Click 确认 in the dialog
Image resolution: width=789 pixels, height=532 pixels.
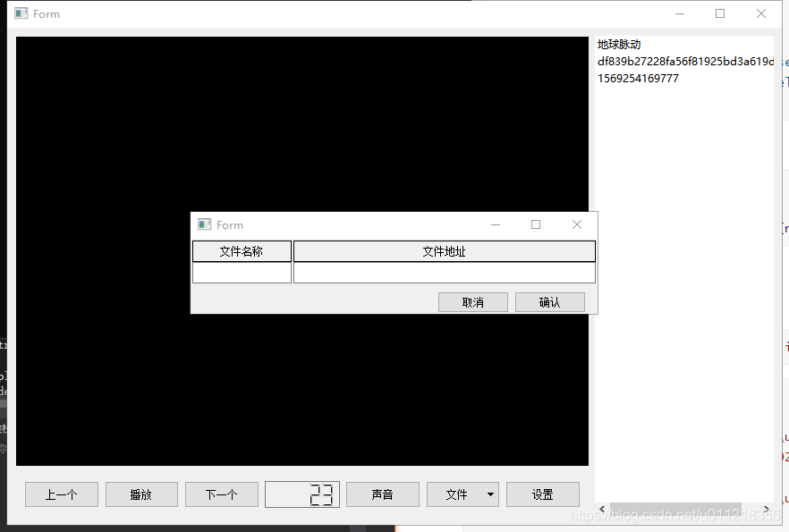(x=550, y=302)
